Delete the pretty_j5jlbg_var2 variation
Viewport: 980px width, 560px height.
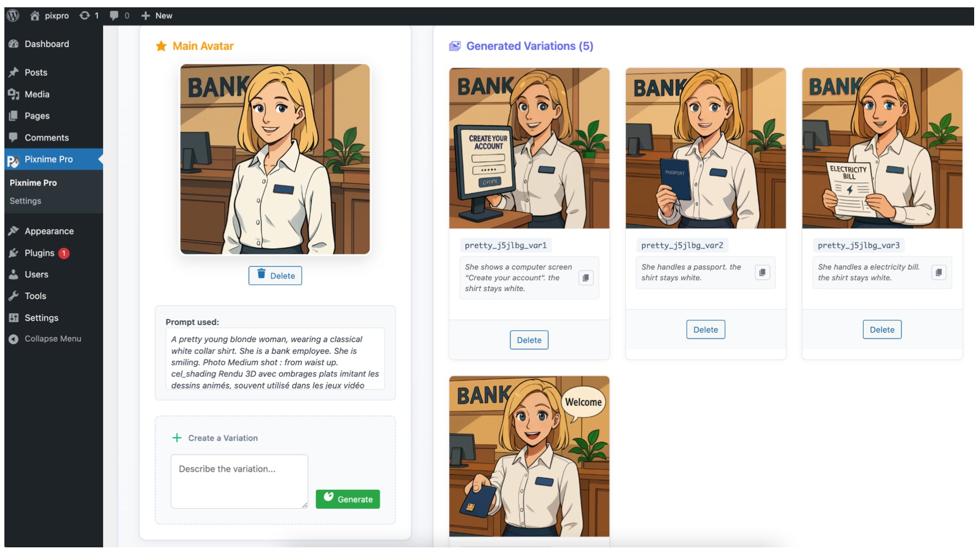coord(705,330)
